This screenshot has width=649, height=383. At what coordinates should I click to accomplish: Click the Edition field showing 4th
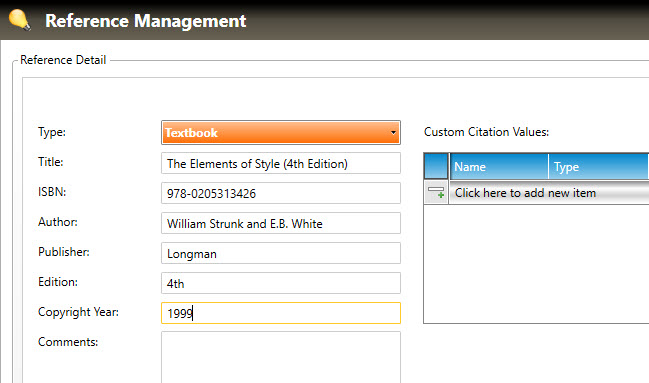click(281, 283)
